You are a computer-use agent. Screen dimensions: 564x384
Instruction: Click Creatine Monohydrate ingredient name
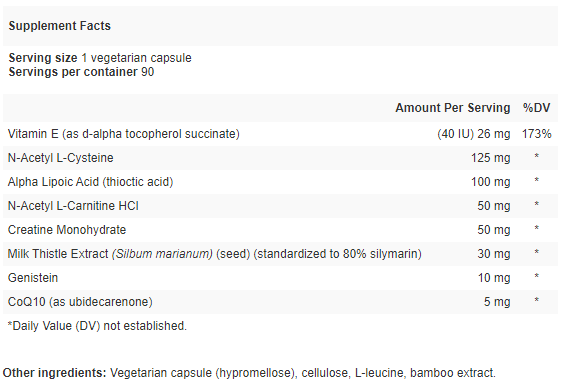pos(67,230)
